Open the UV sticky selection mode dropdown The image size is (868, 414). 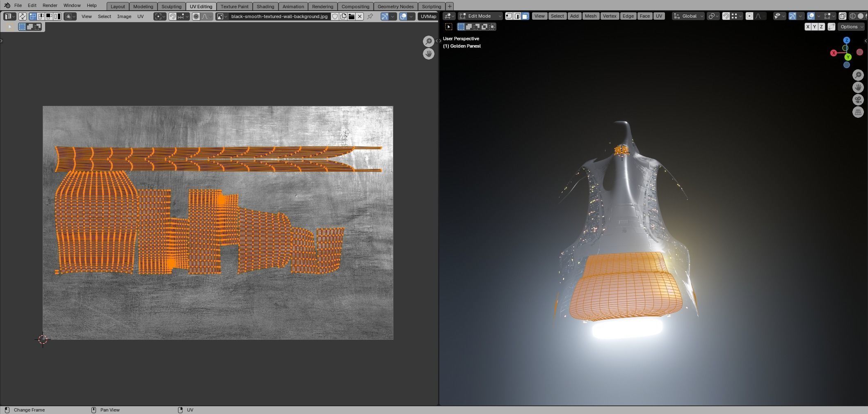click(70, 16)
